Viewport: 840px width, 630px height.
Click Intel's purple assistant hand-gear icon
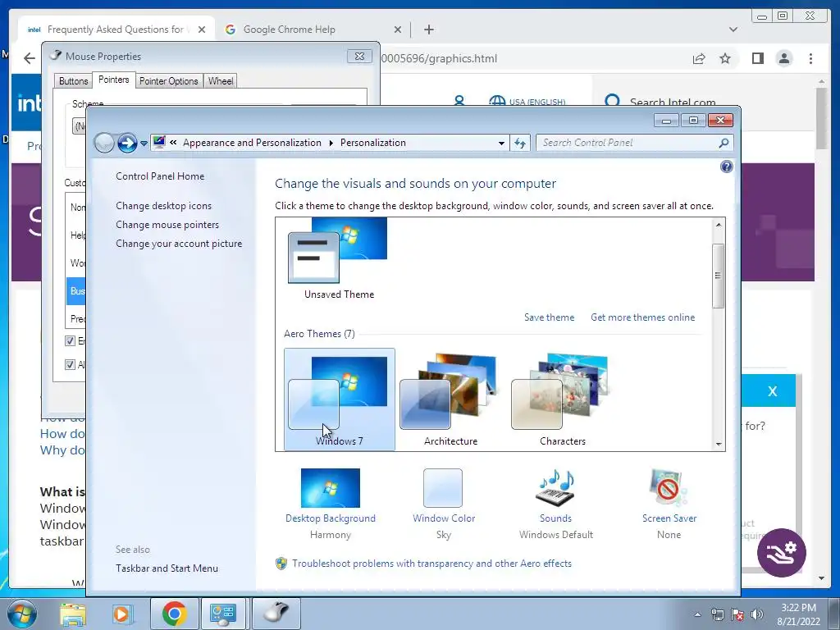782,552
